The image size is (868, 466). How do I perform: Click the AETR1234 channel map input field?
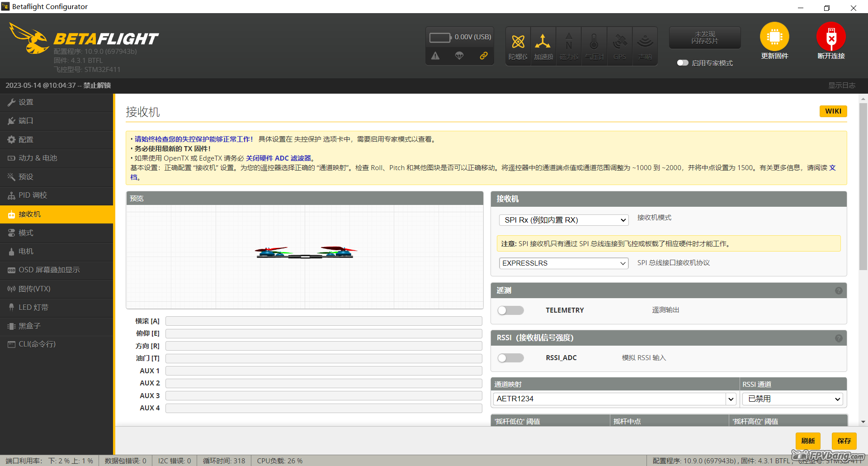point(610,399)
